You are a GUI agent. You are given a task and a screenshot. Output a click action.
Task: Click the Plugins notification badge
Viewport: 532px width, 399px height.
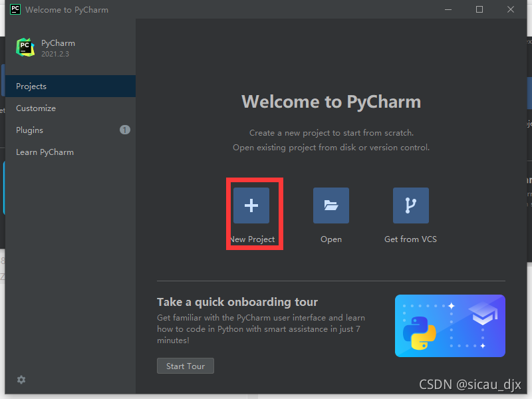[125, 130]
